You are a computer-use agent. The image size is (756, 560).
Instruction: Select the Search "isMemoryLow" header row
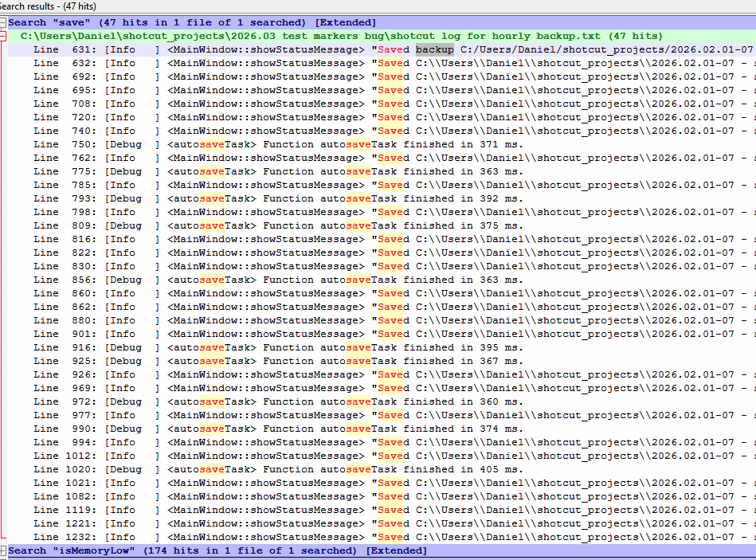point(215,551)
